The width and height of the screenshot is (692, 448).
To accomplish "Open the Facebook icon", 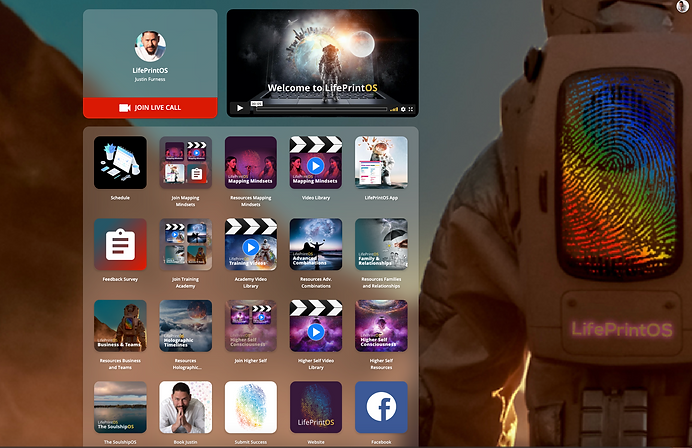I will (x=381, y=407).
